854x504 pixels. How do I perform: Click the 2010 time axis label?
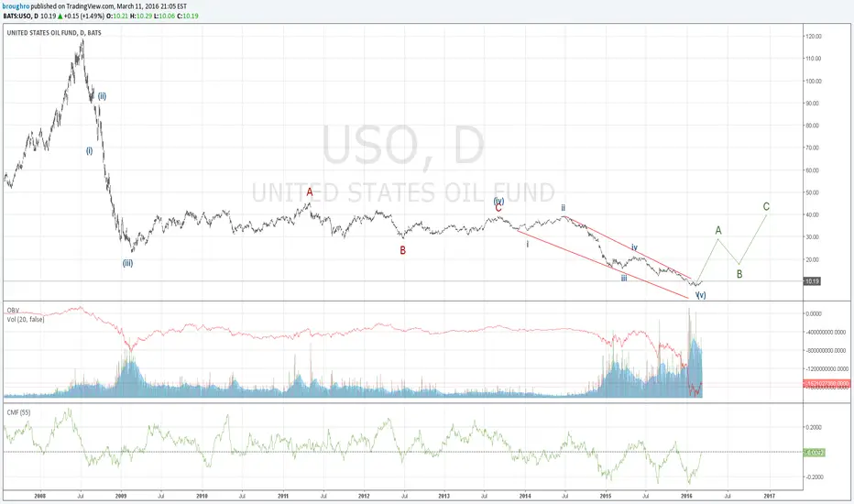coord(202,497)
